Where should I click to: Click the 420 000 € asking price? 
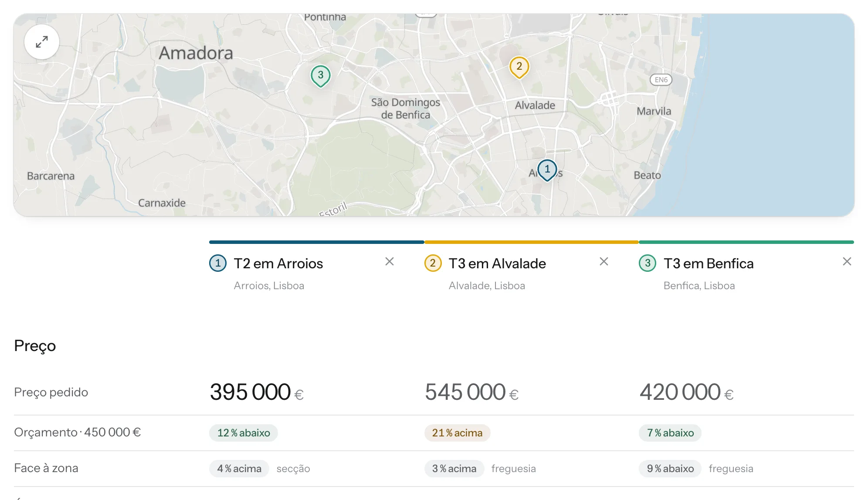point(686,392)
